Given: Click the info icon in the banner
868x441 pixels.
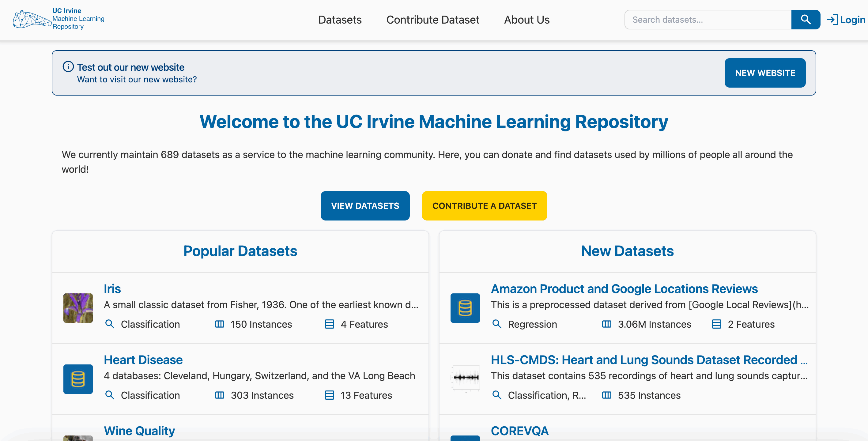Looking at the screenshot, I should pyautogui.click(x=68, y=66).
